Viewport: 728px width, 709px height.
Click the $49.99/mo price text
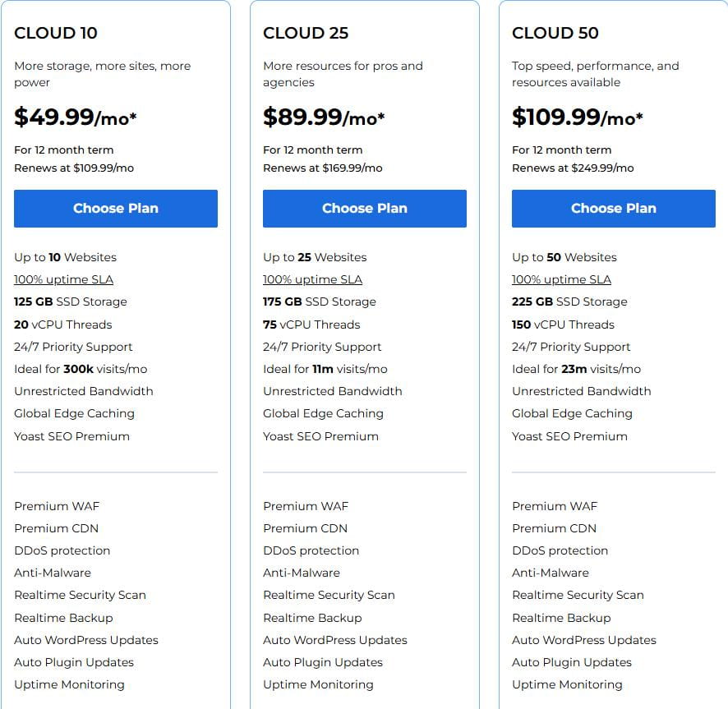pyautogui.click(x=75, y=117)
